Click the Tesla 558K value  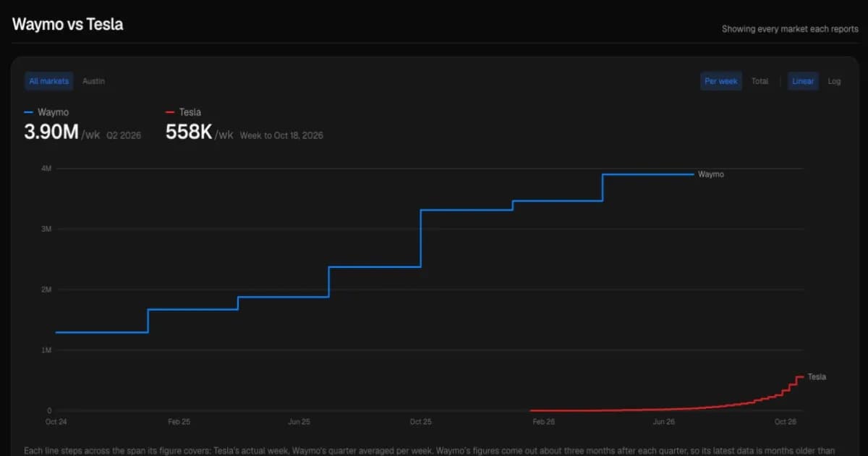[x=190, y=132]
